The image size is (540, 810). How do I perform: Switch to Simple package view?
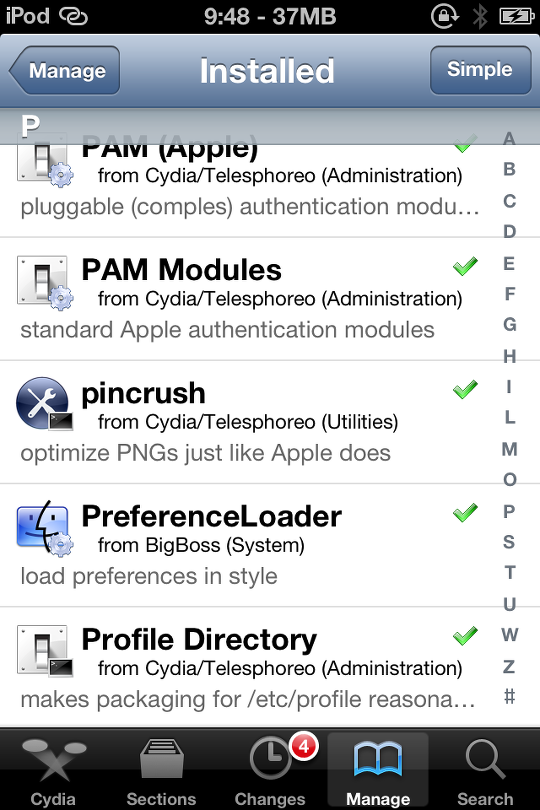click(480, 70)
